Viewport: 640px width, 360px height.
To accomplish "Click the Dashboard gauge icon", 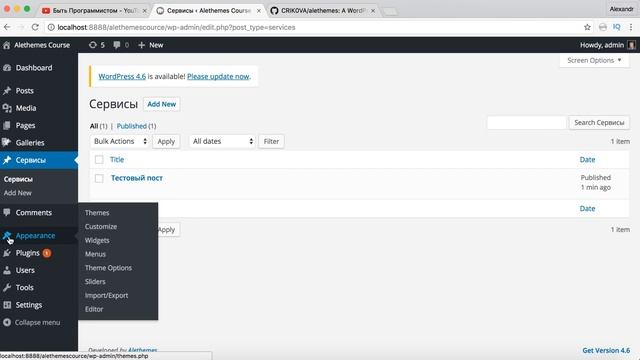I will [x=7, y=68].
